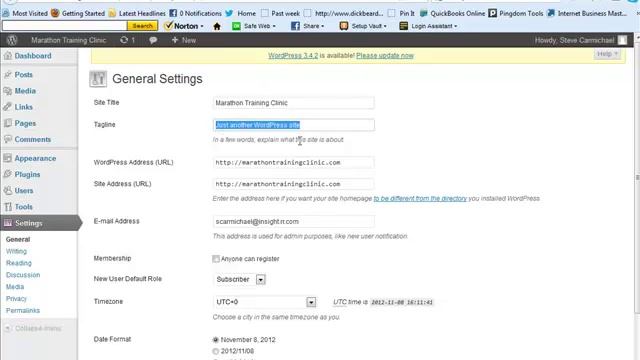Screen dimensions: 640x360
Task: Open Dashboard from the sidebar
Action: [x=33, y=56]
